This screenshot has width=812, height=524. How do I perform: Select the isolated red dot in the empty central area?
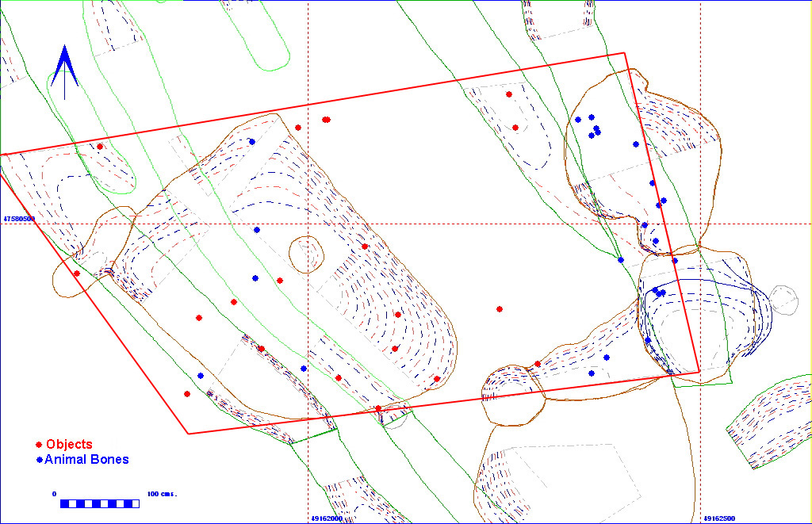[x=500, y=309]
